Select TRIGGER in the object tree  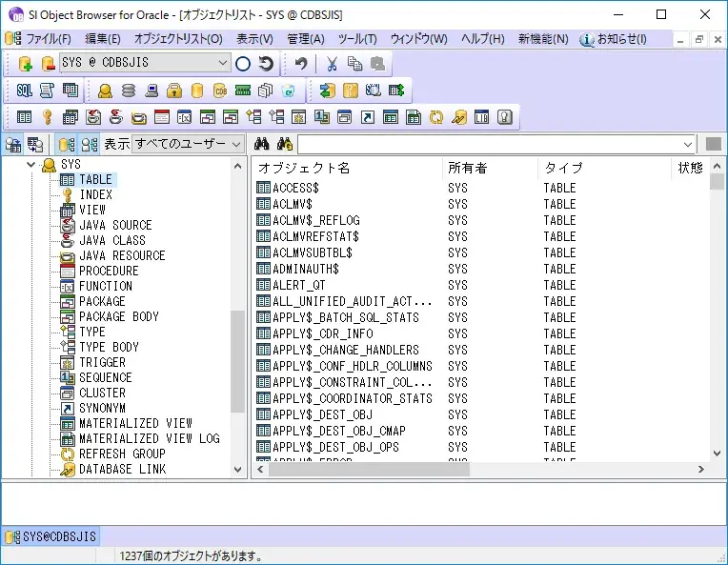click(102, 362)
